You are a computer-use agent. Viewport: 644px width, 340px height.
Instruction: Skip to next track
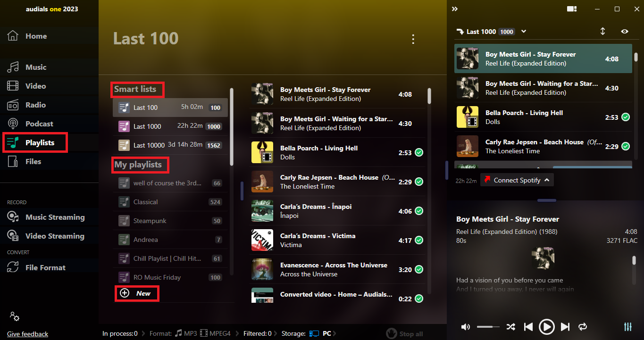click(x=565, y=327)
